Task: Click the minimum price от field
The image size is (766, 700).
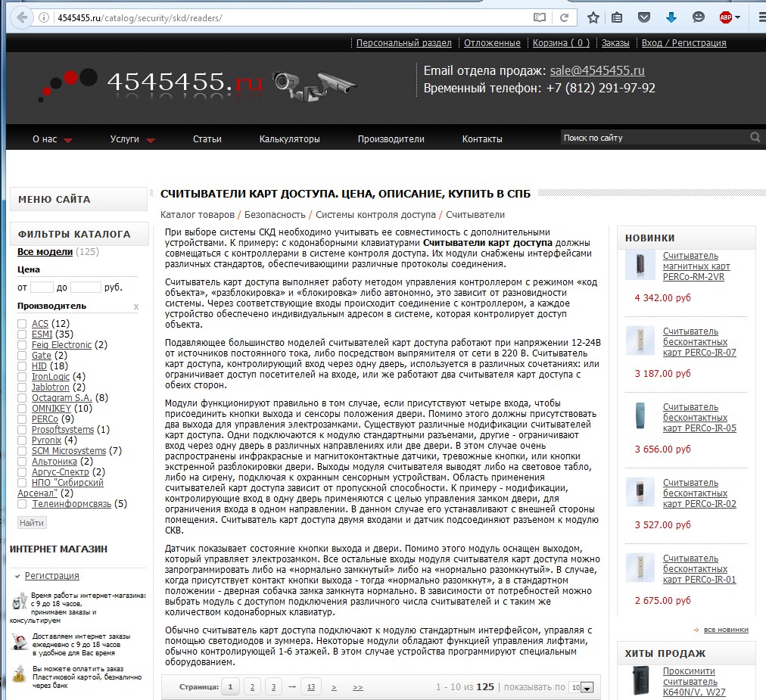Action: 42,288
